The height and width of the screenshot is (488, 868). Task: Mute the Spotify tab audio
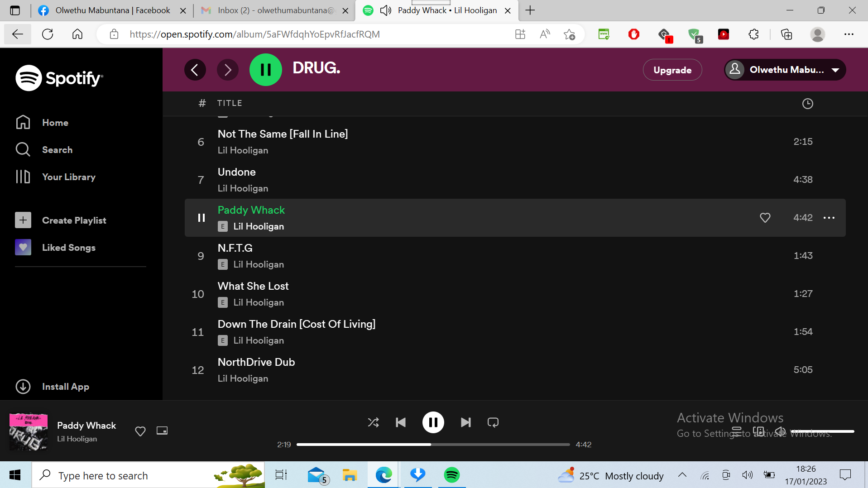coord(386,10)
